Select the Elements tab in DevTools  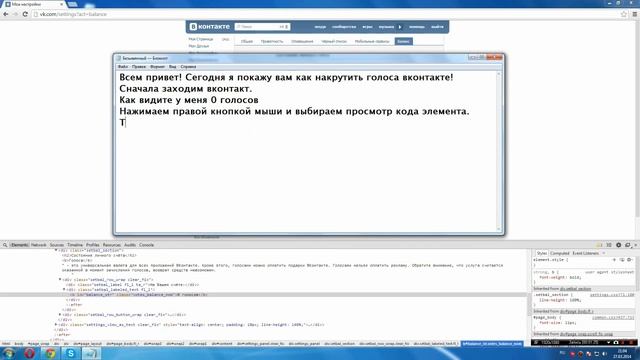pyautogui.click(x=19, y=245)
